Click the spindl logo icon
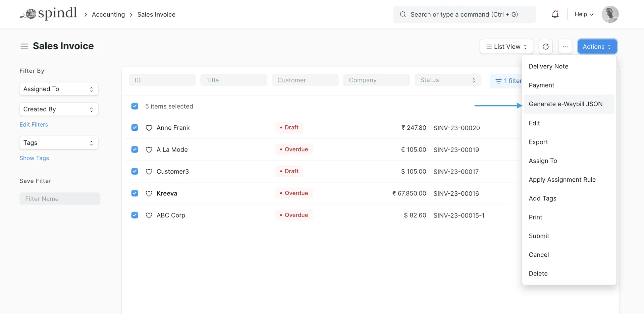Screen dimensions: 644x314 click(30, 14)
